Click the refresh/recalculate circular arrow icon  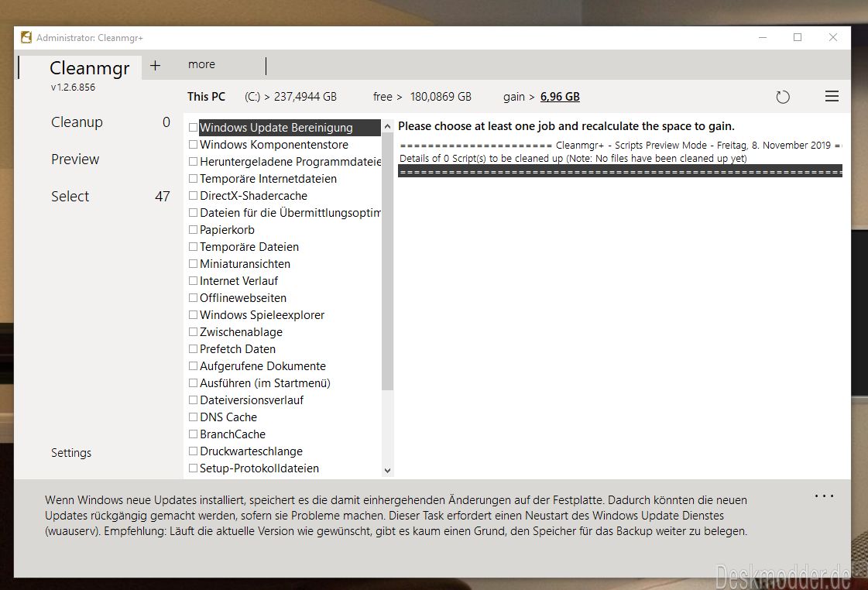(x=782, y=98)
